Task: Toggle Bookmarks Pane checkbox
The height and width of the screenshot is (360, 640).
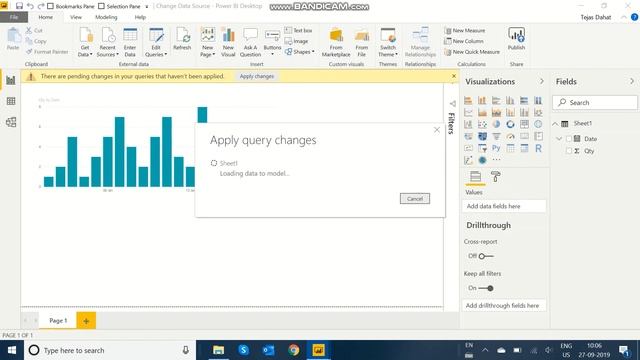Action: click(x=51, y=6)
